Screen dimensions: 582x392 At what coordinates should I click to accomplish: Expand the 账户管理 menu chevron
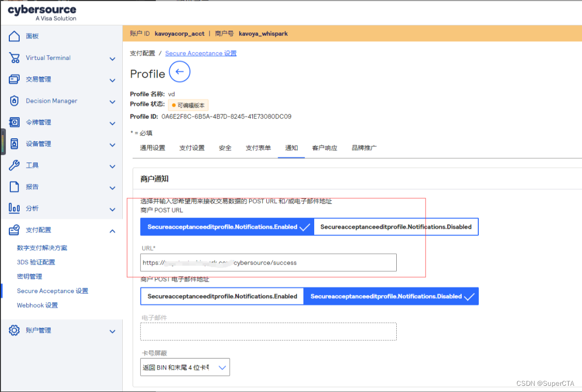pyautogui.click(x=112, y=331)
